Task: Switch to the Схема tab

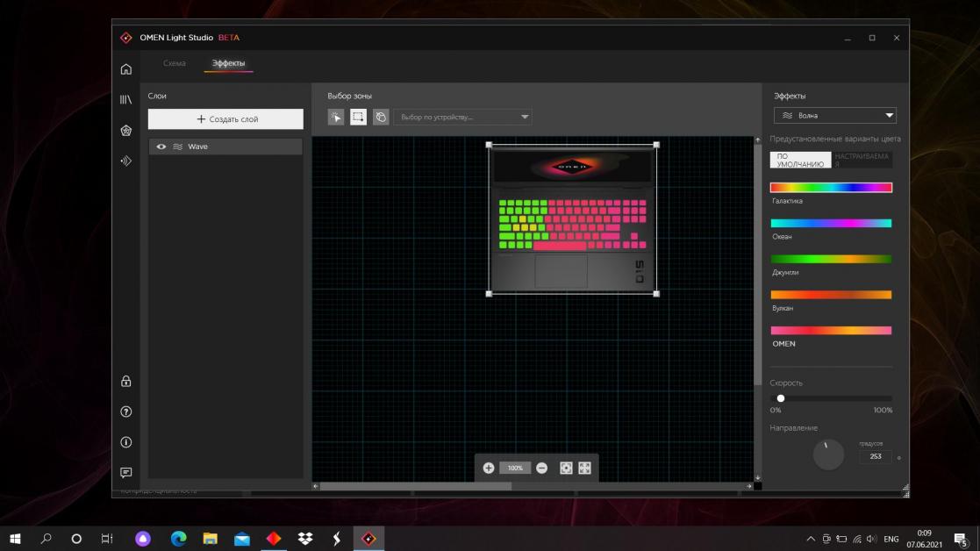Action: 175,63
